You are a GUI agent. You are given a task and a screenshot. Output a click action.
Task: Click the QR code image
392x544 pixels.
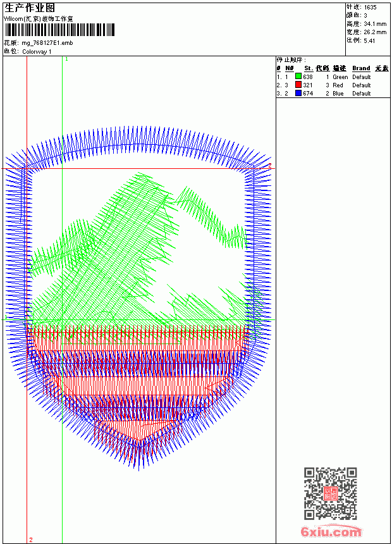click(331, 493)
